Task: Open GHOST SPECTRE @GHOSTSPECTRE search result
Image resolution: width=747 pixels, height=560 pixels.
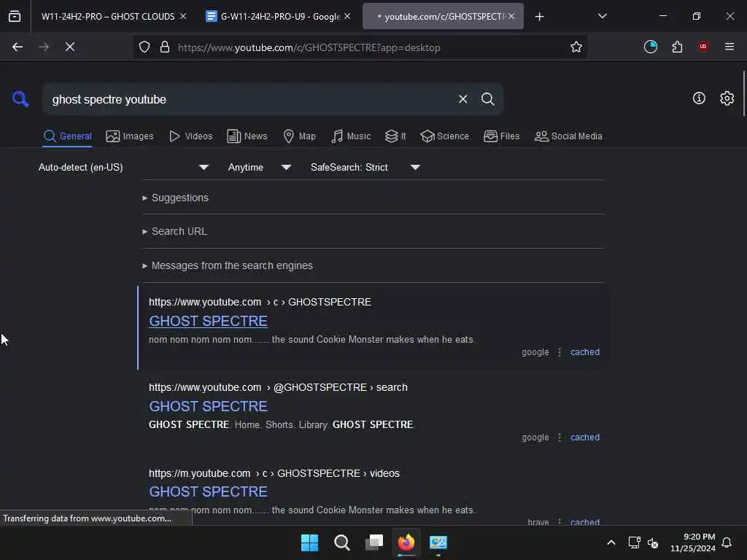Action: 208,406
